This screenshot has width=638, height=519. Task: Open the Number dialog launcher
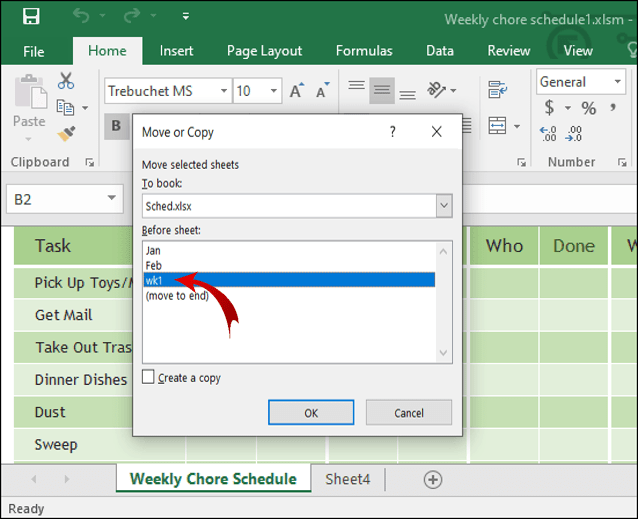[x=622, y=163]
